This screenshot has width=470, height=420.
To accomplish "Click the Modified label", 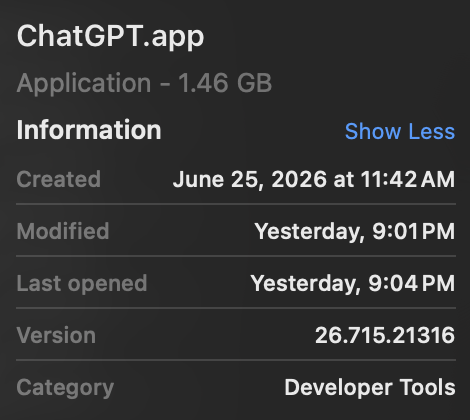I will (63, 231).
